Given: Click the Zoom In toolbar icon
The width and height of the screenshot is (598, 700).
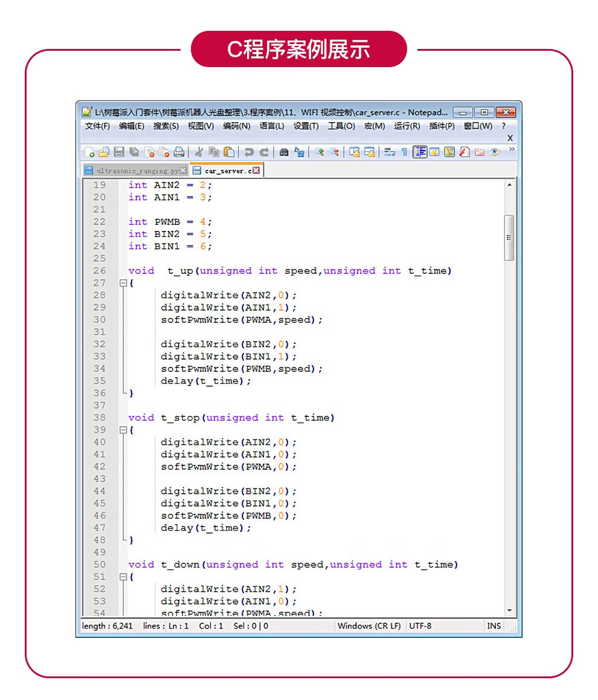Looking at the screenshot, I should 319,152.
